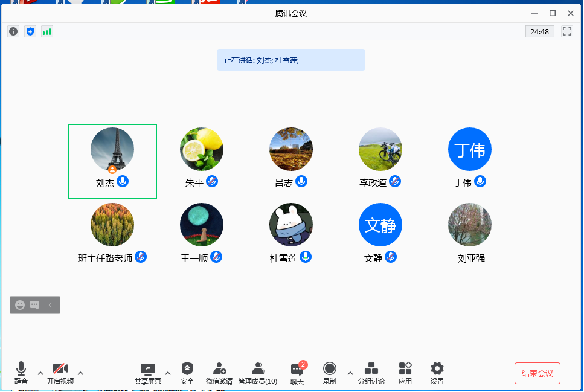Open the Share Screen (共享屏幕) tool
The image size is (584, 392).
(147, 373)
